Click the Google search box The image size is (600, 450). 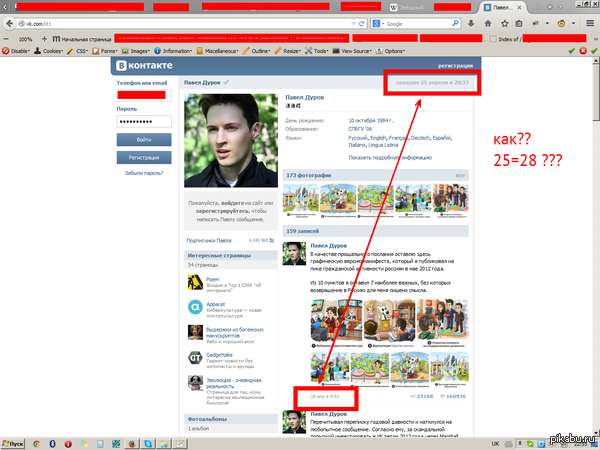(417, 24)
